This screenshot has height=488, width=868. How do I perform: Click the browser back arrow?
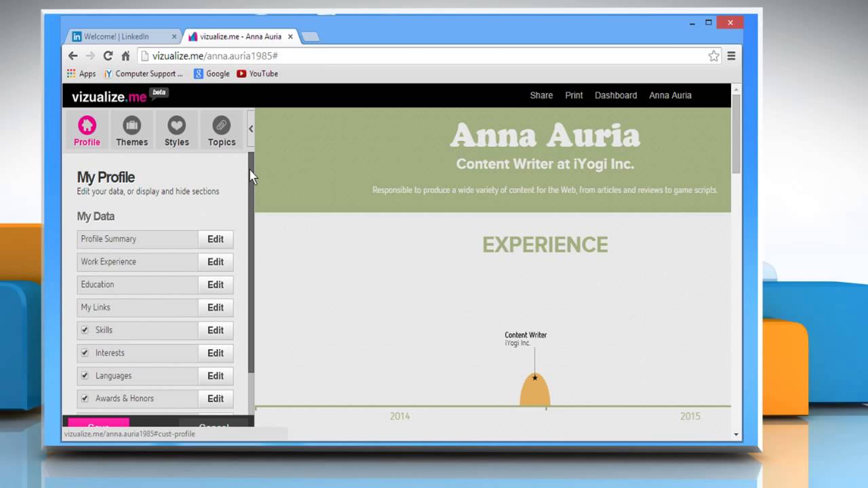(x=73, y=56)
